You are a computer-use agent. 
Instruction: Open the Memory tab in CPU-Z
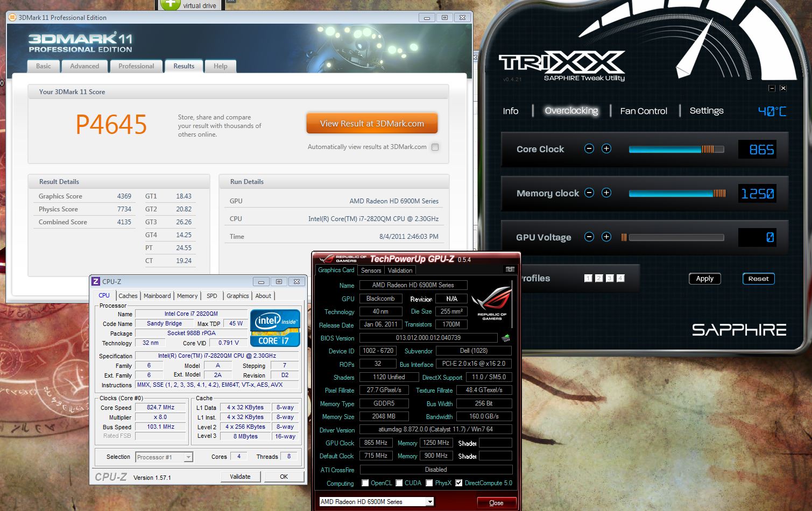point(187,296)
